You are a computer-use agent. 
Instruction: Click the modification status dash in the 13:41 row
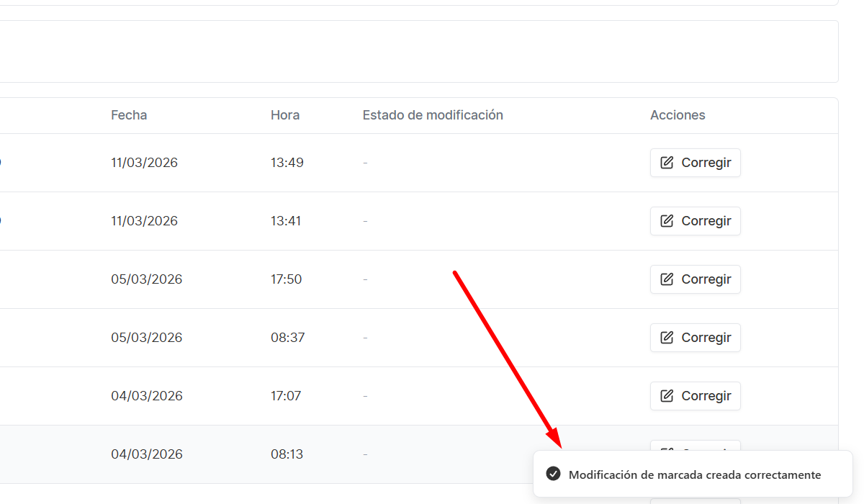[365, 221]
